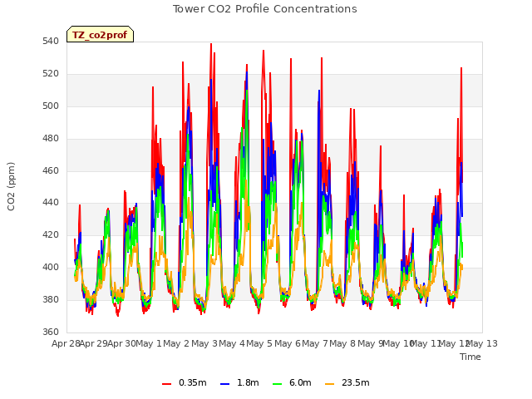Click the May 2 x-axis date label
The image size is (532, 399).
(176, 343)
